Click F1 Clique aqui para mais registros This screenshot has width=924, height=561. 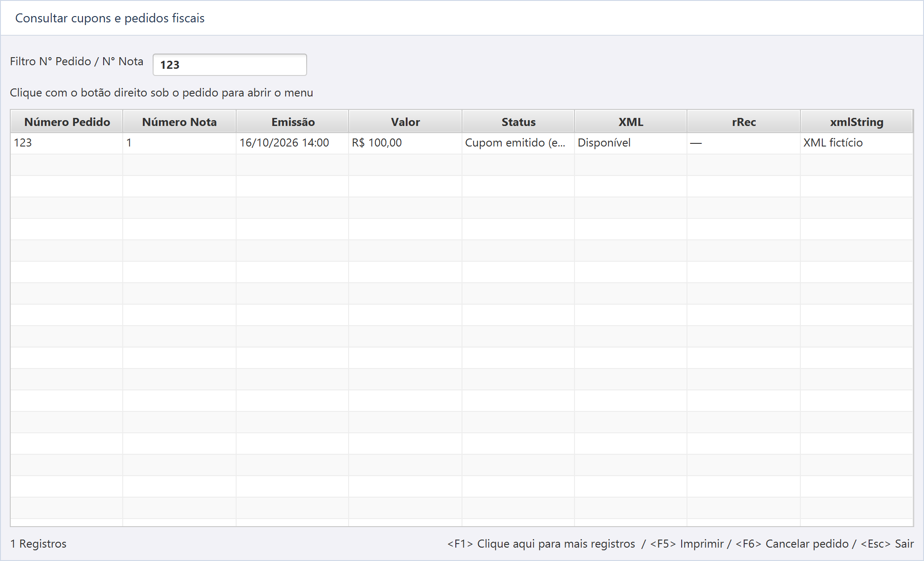tap(541, 544)
